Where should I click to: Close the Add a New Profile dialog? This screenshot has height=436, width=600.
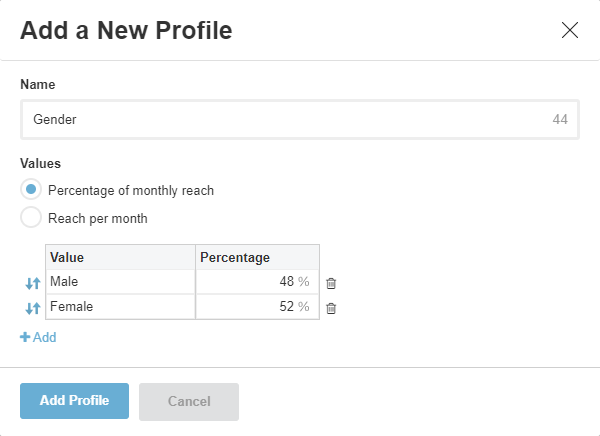pos(570,30)
